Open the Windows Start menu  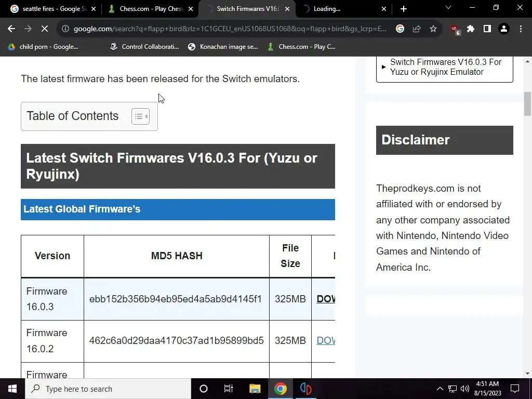tap(12, 389)
